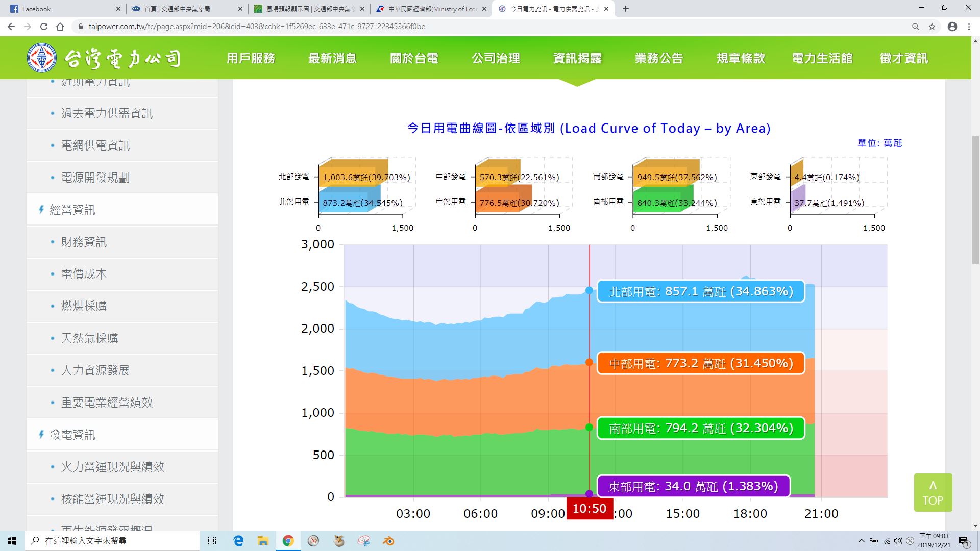Open a new browser tab

[x=626, y=9]
